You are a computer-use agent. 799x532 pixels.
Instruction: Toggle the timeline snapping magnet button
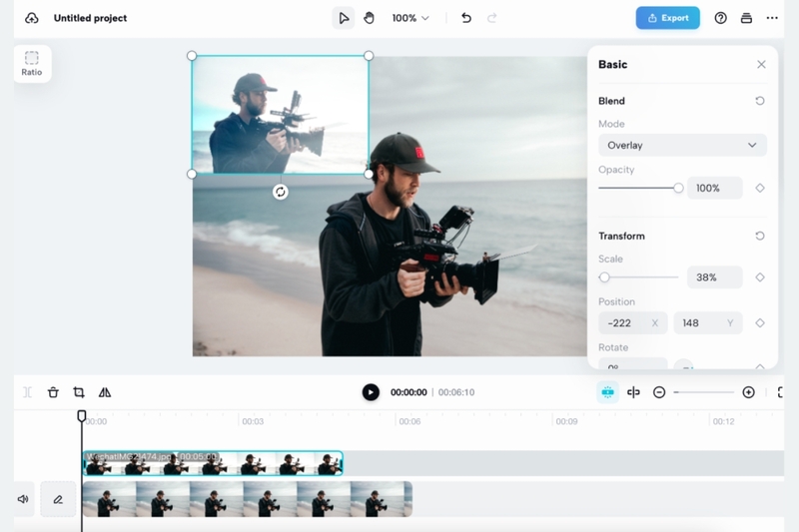click(607, 392)
